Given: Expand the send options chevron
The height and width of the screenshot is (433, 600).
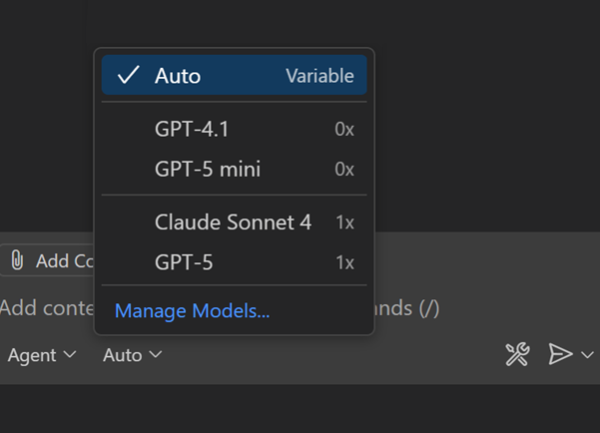Looking at the screenshot, I should [x=587, y=355].
